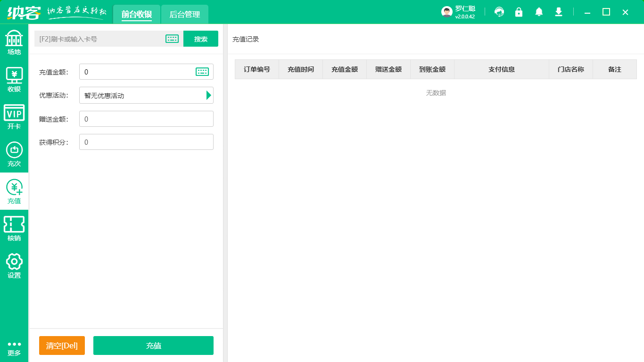This screenshot has width=644, height=362.
Task: Open the keyboard popup for 充值金额
Action: pyautogui.click(x=202, y=72)
